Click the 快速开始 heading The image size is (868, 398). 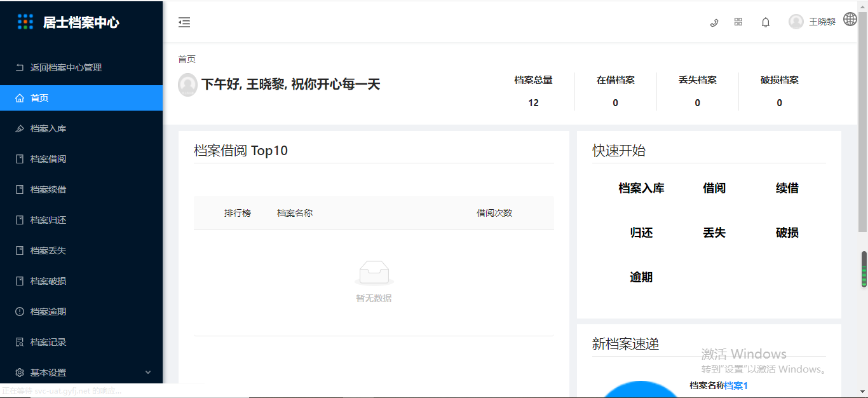pos(619,151)
